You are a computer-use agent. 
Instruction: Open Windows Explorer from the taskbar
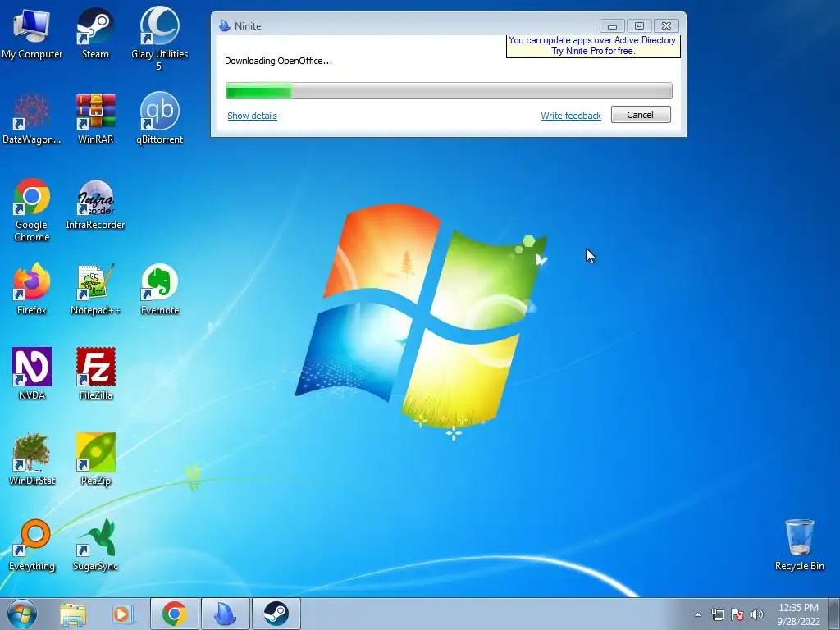pos(73,614)
